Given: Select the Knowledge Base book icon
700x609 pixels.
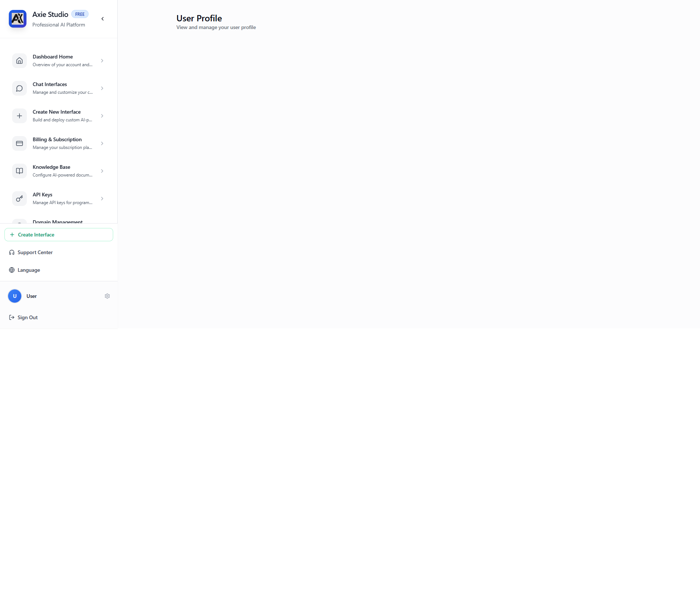Looking at the screenshot, I should coord(19,171).
